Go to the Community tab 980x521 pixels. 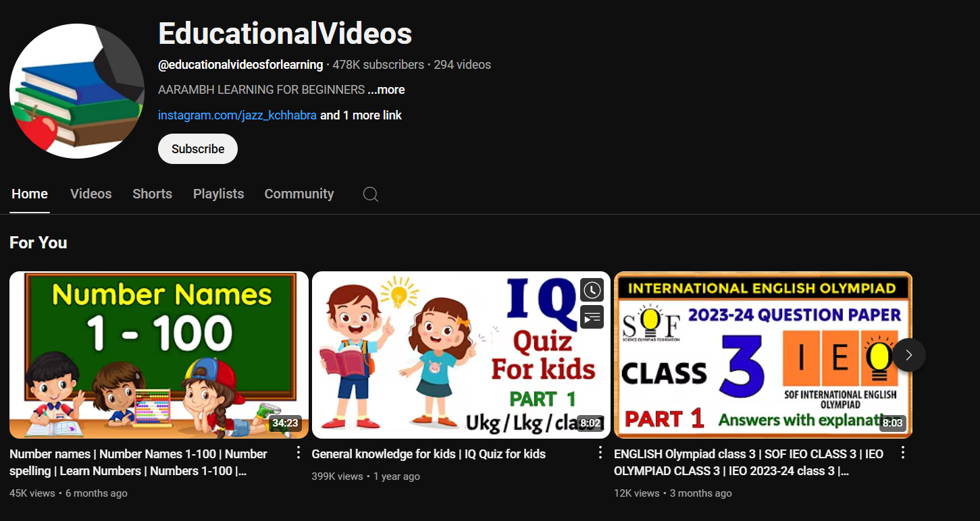299,194
